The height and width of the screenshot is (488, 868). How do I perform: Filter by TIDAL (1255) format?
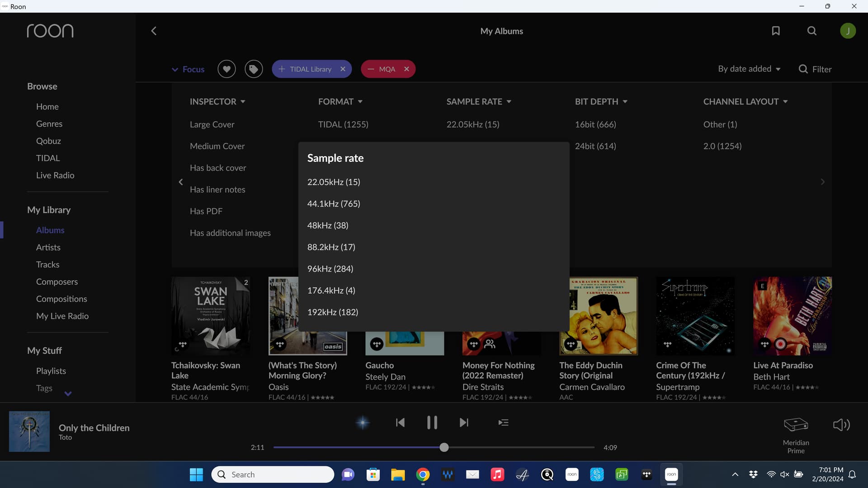pos(343,124)
